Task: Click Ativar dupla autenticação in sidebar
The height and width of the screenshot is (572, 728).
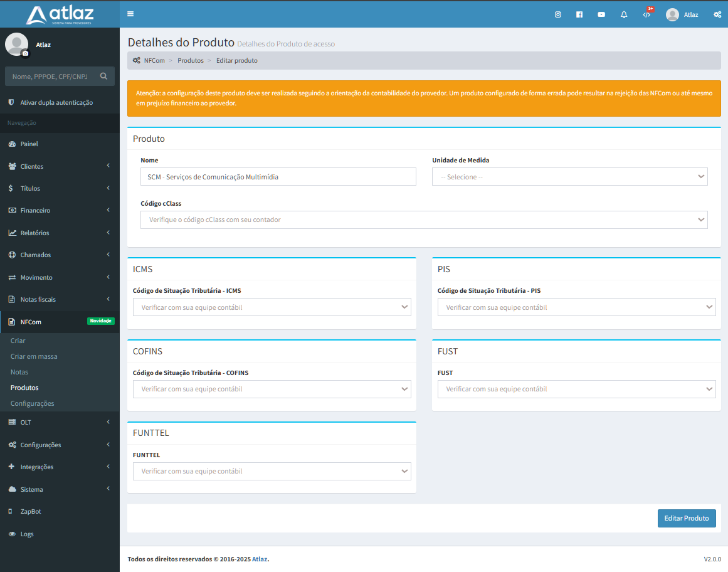Action: point(56,102)
